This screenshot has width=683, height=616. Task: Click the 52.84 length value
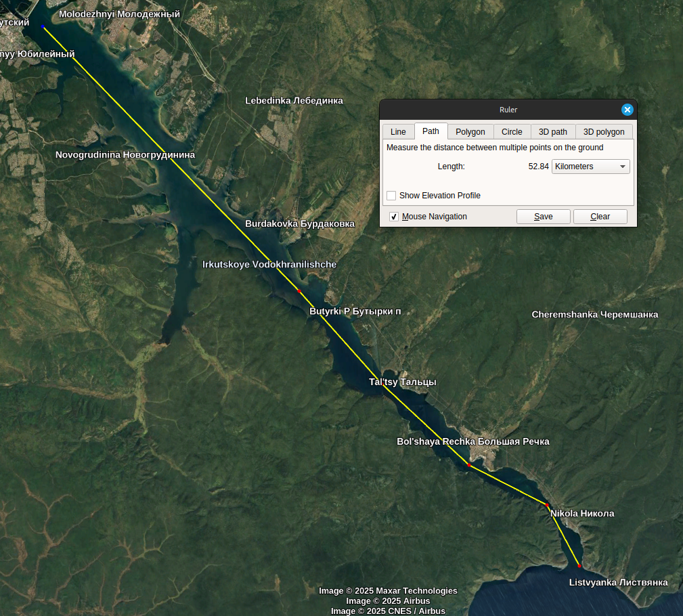click(538, 167)
